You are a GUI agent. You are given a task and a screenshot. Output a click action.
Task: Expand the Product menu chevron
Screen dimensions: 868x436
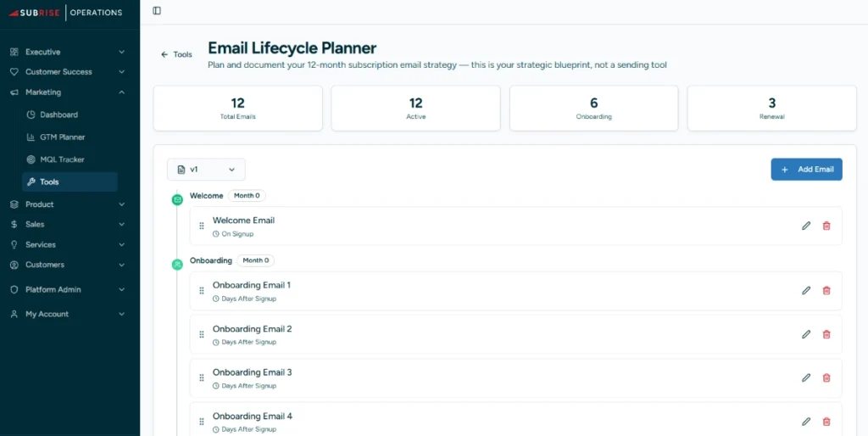122,204
